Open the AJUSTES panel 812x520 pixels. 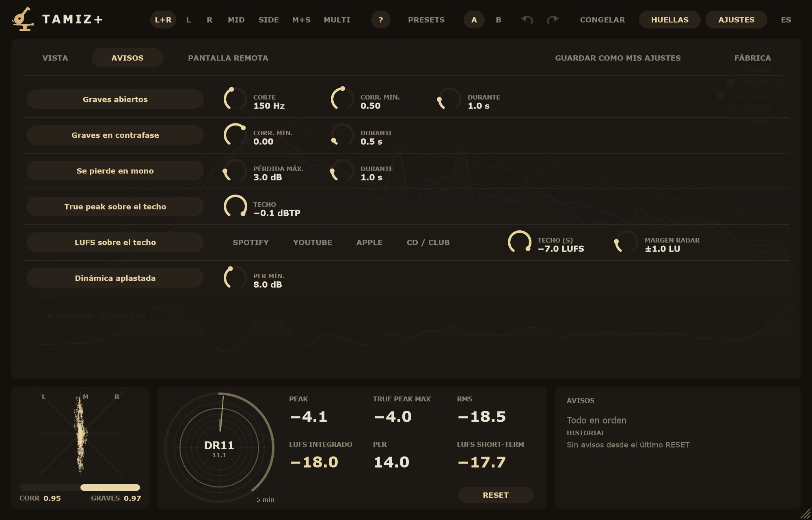[x=736, y=19]
